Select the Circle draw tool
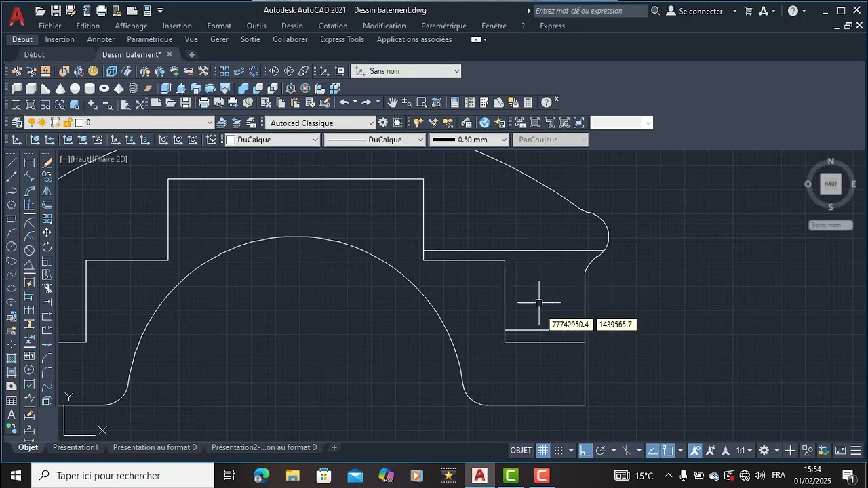 tap(12, 247)
